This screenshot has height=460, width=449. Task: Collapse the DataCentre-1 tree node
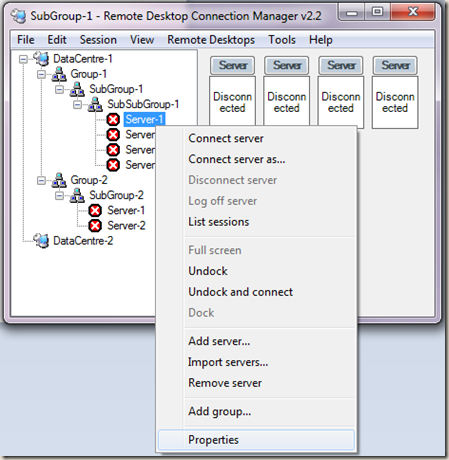coord(23,59)
